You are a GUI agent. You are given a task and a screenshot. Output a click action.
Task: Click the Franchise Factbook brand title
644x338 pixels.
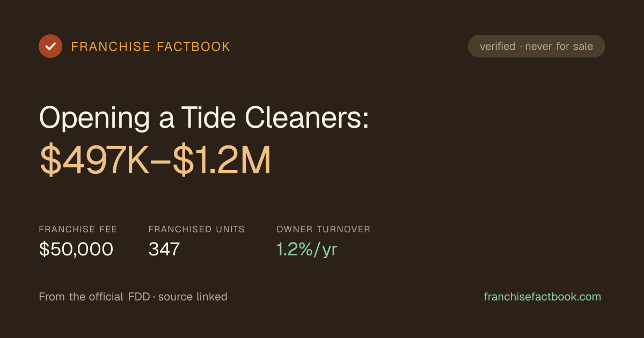click(151, 47)
